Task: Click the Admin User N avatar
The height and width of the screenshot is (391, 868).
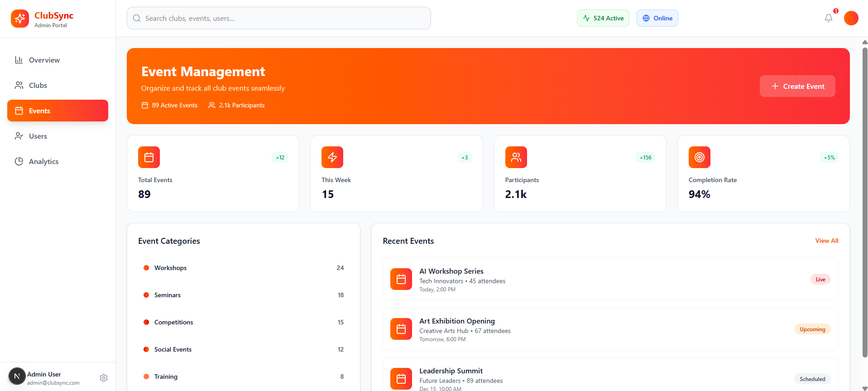Action: coord(17,376)
